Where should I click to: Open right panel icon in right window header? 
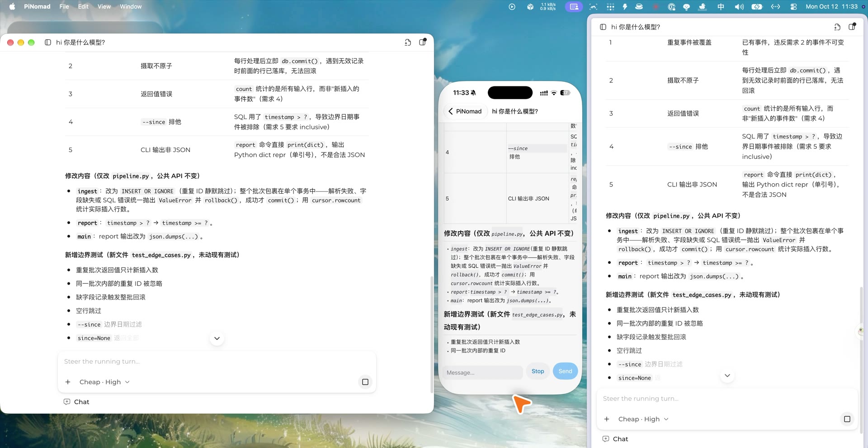click(852, 27)
